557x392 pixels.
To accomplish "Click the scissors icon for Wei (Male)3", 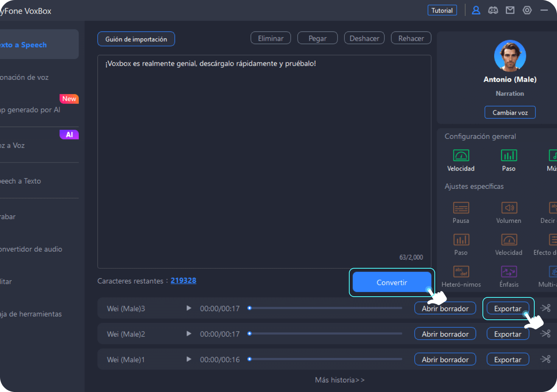I will tap(545, 308).
